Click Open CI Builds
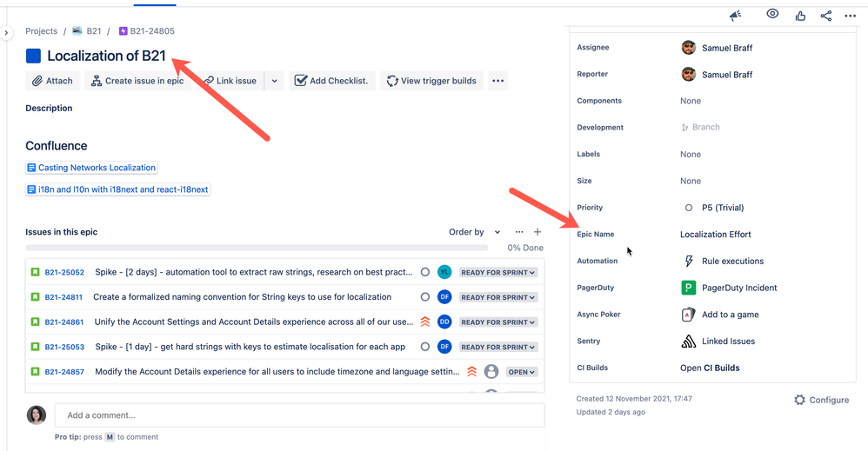This screenshot has height=451, width=868. click(x=710, y=368)
